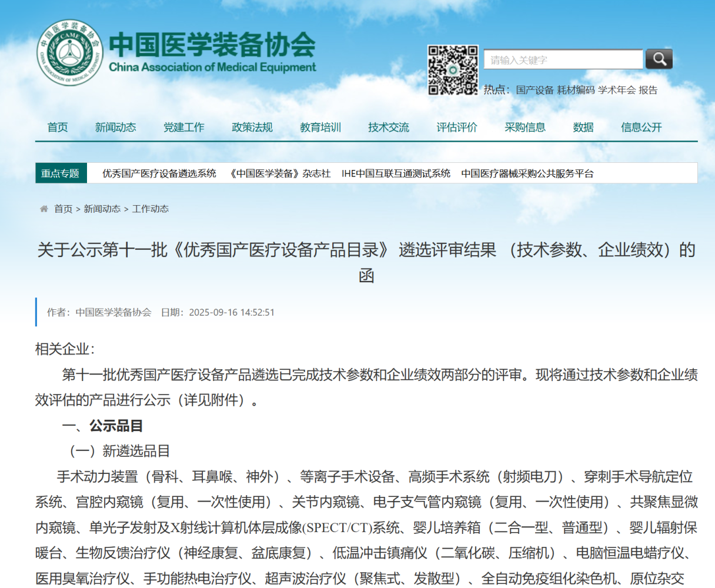
Task: Select 教育培训 in the navigation bar
Action: [x=320, y=127]
